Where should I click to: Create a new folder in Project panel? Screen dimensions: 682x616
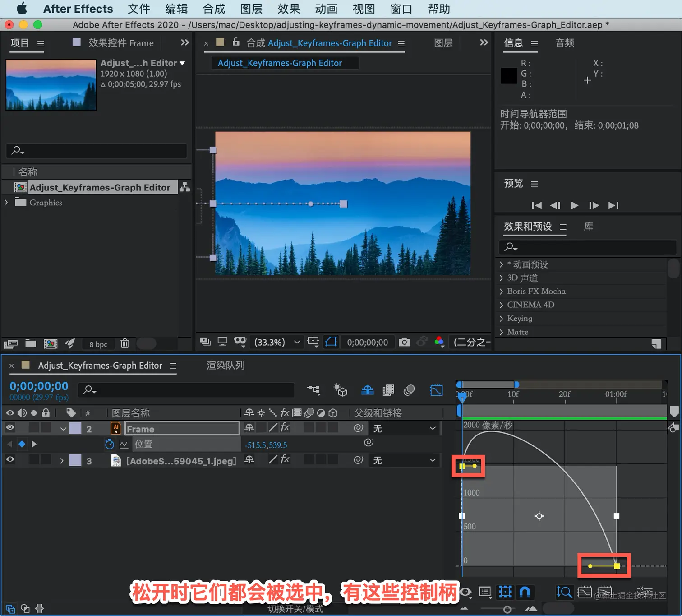pos(31,343)
